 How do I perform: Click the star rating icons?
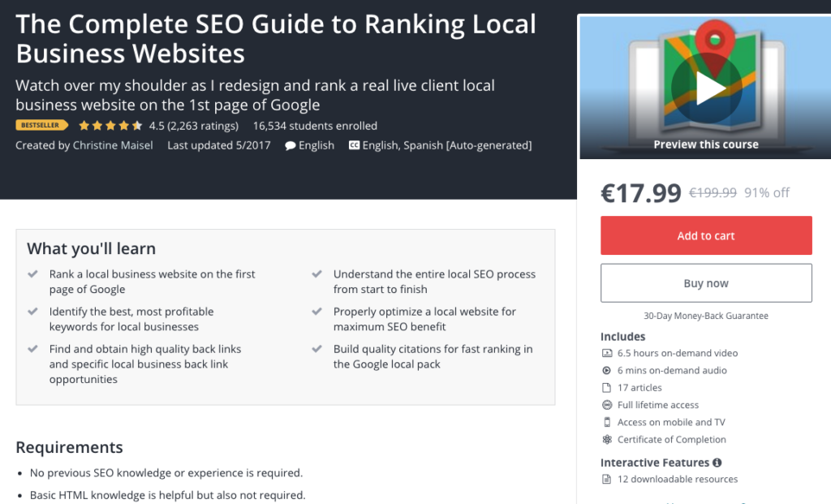(x=110, y=126)
